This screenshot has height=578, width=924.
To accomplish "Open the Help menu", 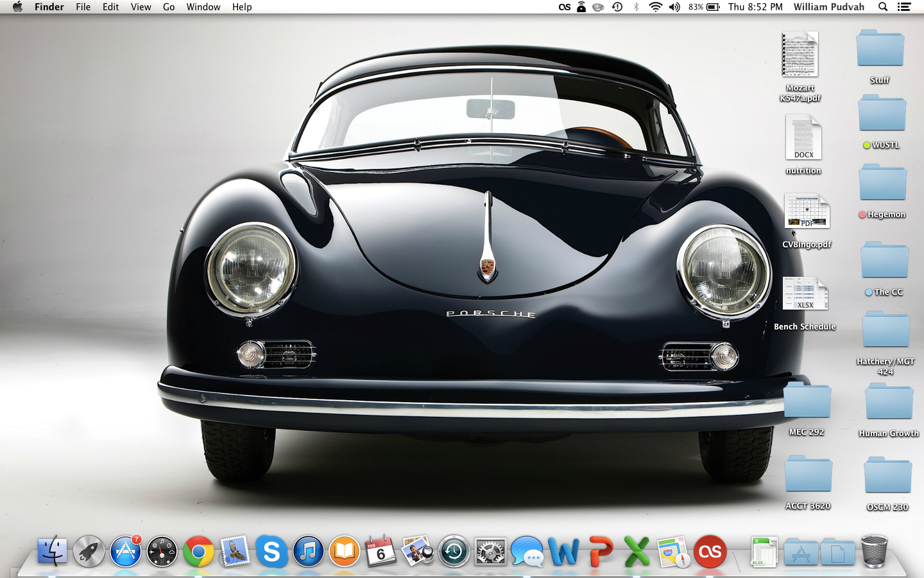I will pos(242,7).
